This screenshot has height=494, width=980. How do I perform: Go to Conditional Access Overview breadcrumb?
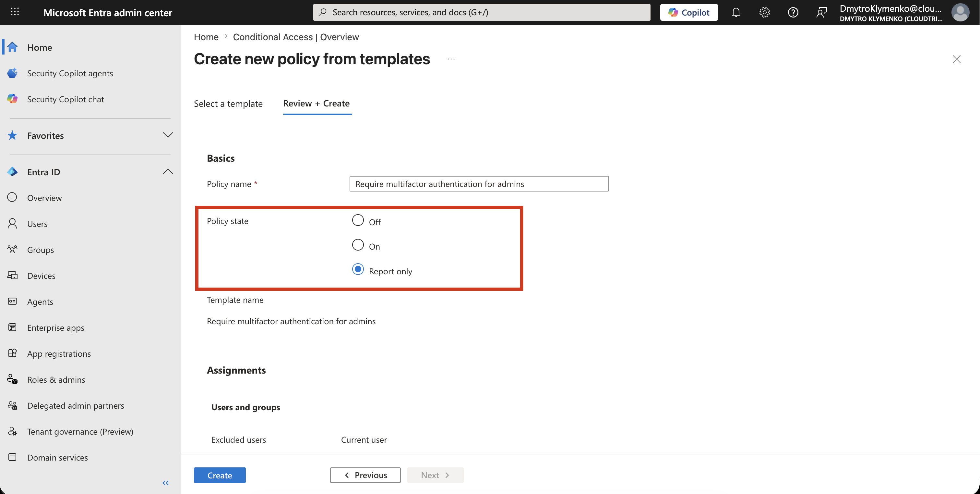click(x=296, y=37)
